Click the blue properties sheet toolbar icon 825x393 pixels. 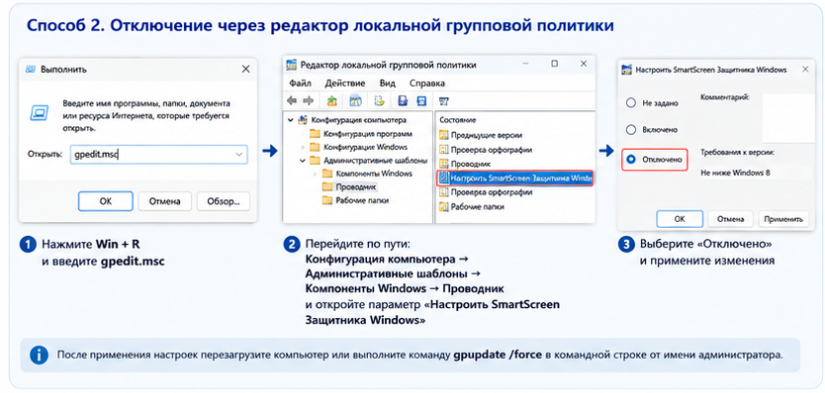pyautogui.click(x=403, y=100)
